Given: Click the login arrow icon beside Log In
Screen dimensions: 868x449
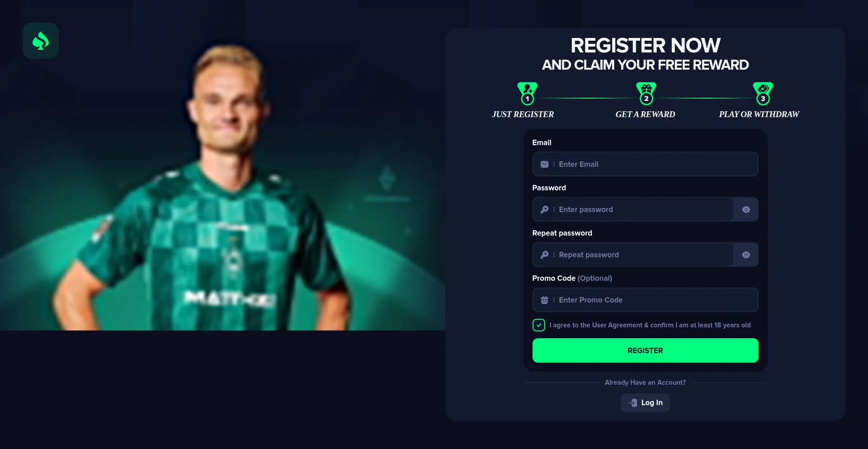Looking at the screenshot, I should pyautogui.click(x=633, y=402).
